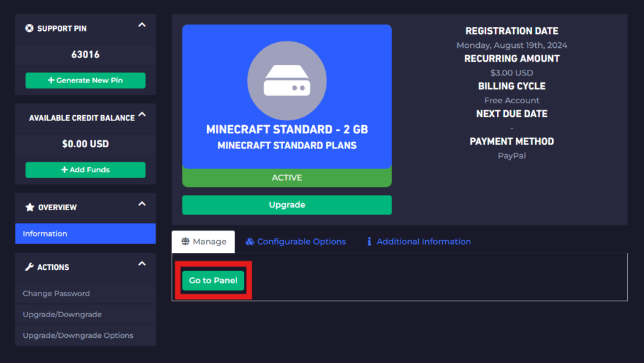The image size is (644, 363).
Task: Click the info icon beside Additional Information
Action: tap(369, 242)
